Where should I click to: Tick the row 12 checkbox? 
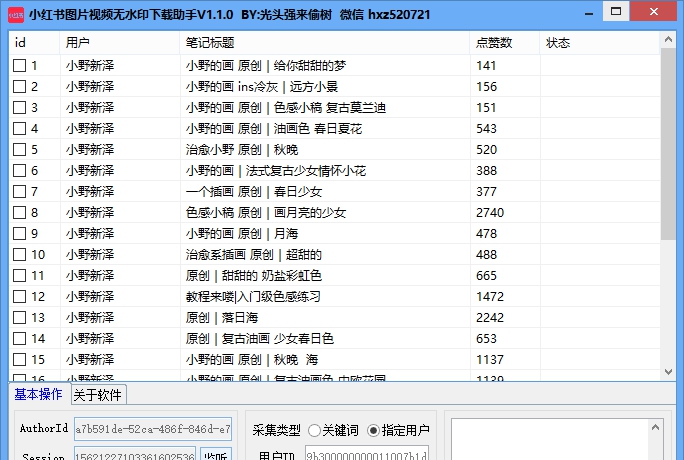(x=19, y=297)
